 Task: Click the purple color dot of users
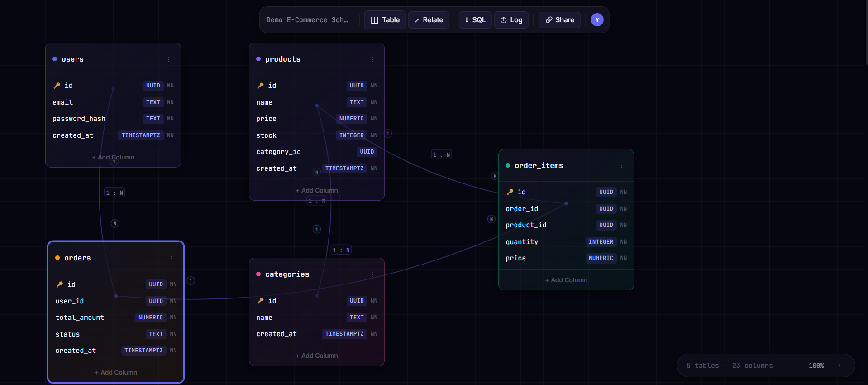click(55, 59)
